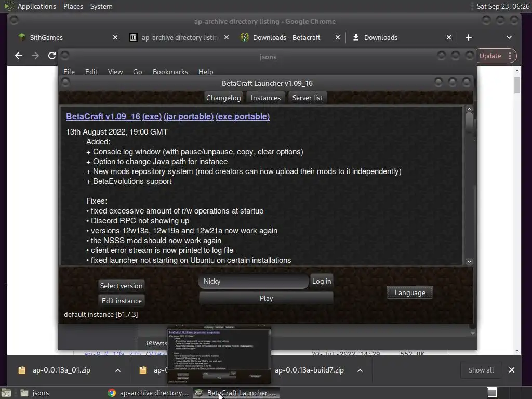This screenshot has width=532, height=399.
Task: Switch to ap-archive directory Chrome taskbar item
Action: click(148, 393)
